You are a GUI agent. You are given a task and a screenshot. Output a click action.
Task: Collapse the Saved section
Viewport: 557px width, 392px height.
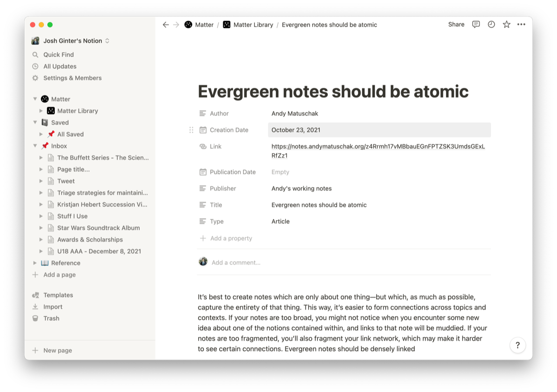[35, 122]
